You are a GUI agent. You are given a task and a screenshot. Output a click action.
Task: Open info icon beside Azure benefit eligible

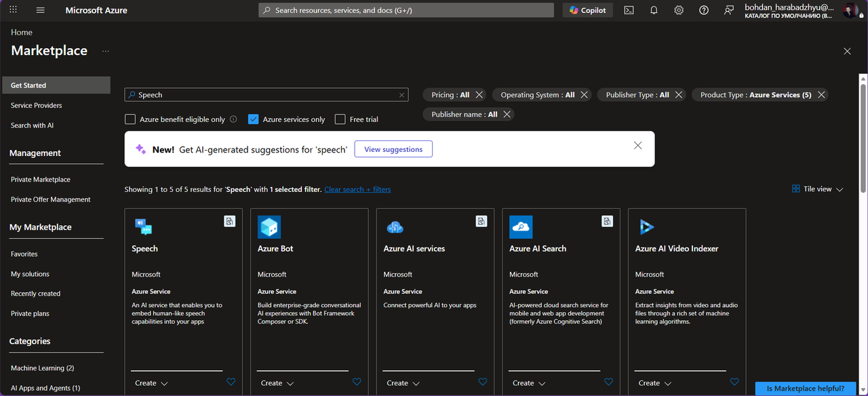pyautogui.click(x=233, y=119)
